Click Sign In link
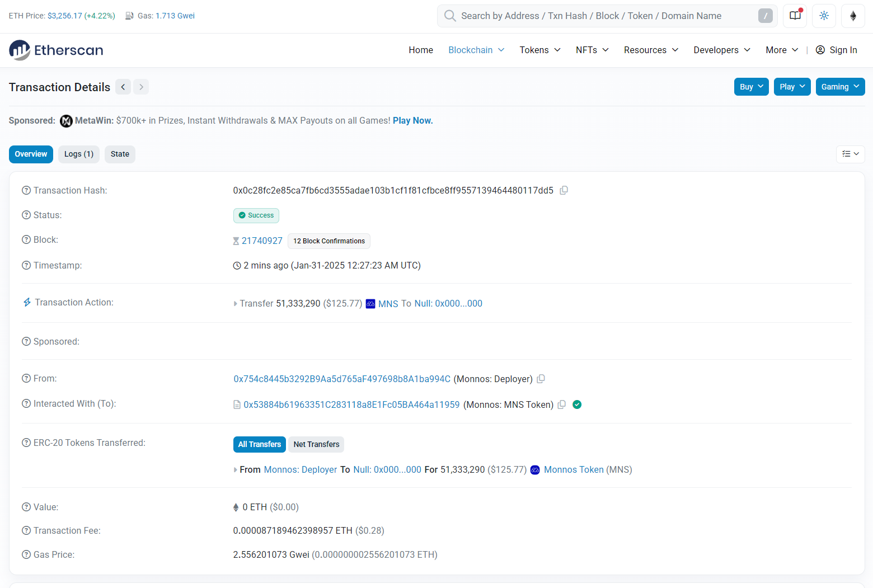This screenshot has height=588, width=873. click(x=837, y=50)
